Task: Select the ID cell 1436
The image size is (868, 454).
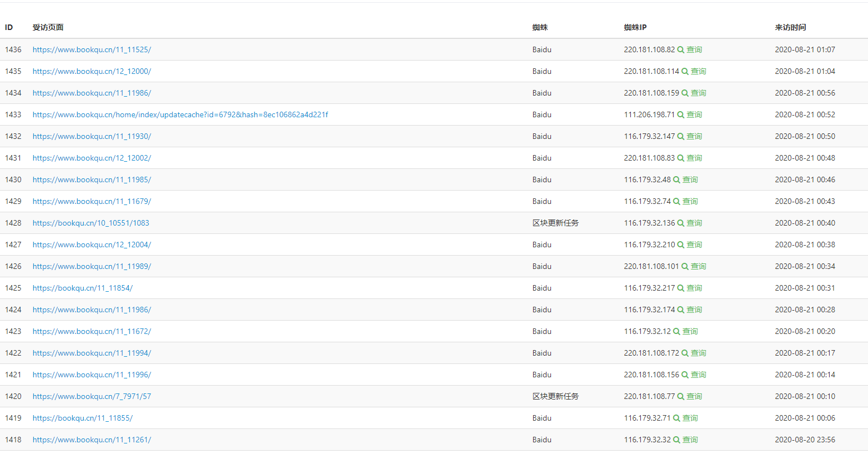Action: [x=13, y=49]
